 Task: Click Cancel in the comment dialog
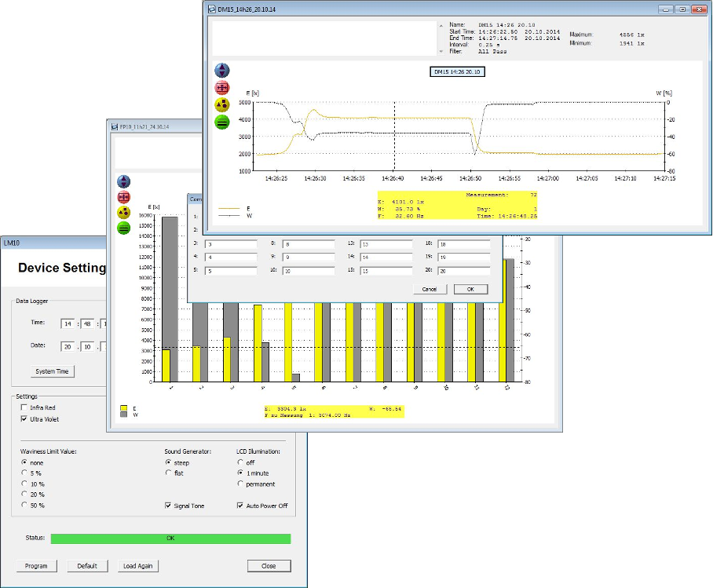click(430, 289)
